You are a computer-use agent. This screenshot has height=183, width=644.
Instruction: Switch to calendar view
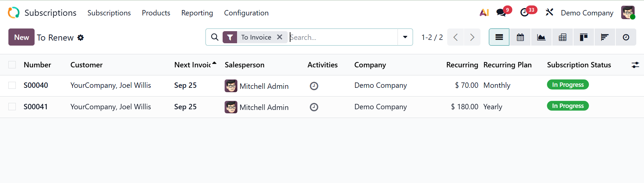coord(520,37)
